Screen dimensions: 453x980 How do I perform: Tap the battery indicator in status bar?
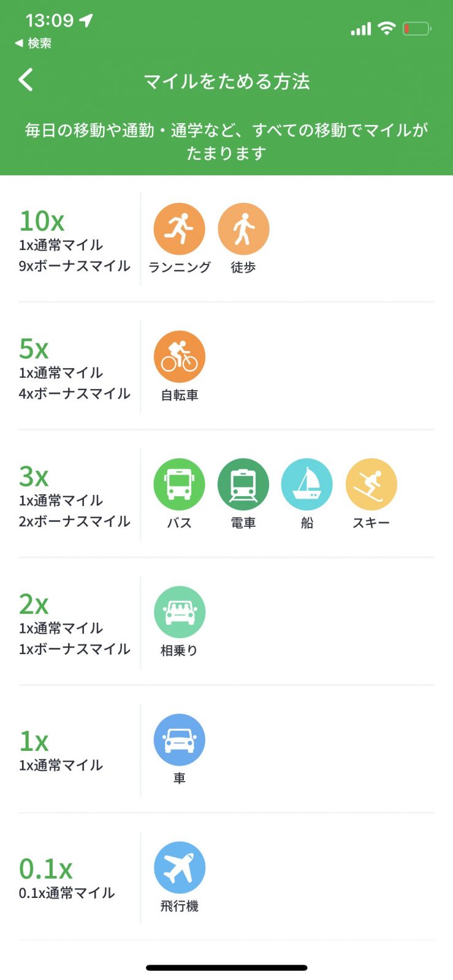pos(417,29)
